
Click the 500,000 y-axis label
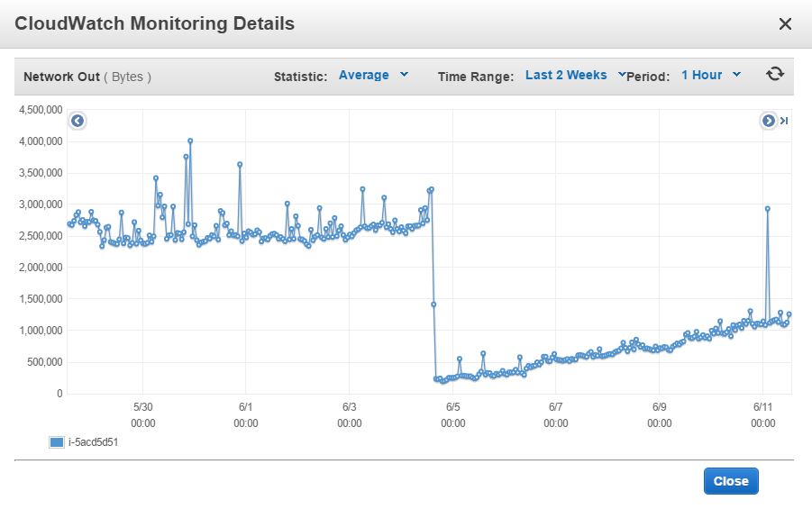44,362
